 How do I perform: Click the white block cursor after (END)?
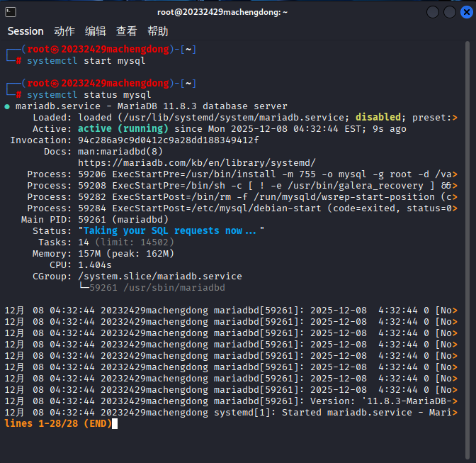click(115, 424)
